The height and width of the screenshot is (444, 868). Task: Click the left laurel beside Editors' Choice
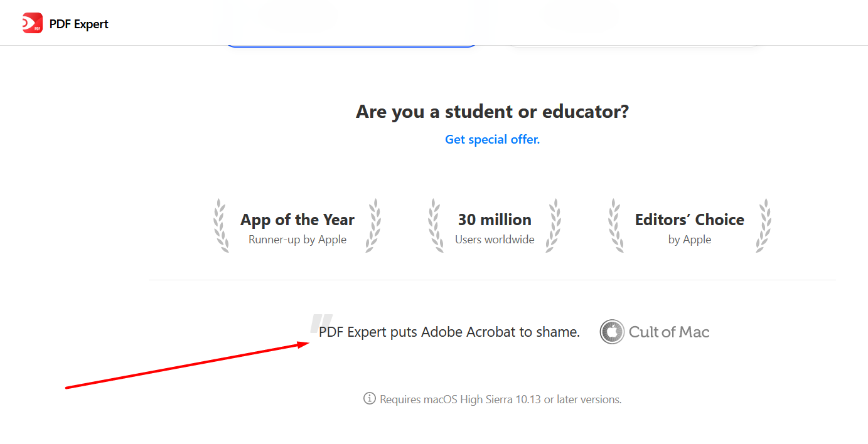(616, 226)
